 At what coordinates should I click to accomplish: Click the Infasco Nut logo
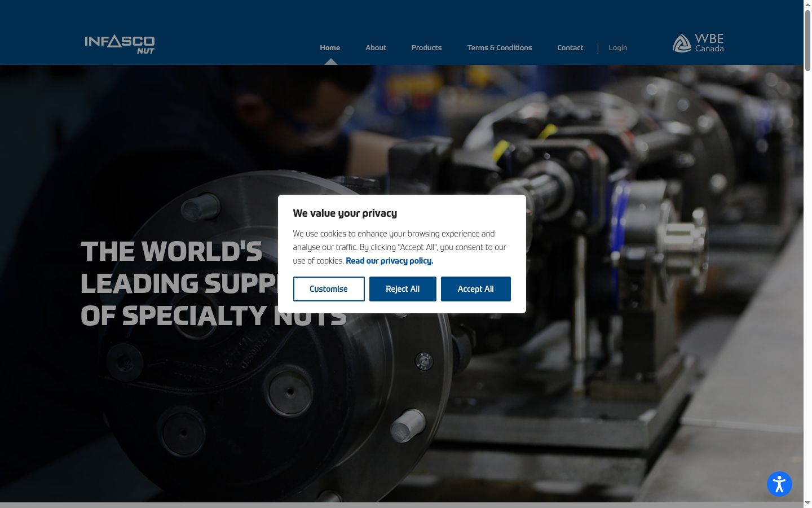point(120,44)
